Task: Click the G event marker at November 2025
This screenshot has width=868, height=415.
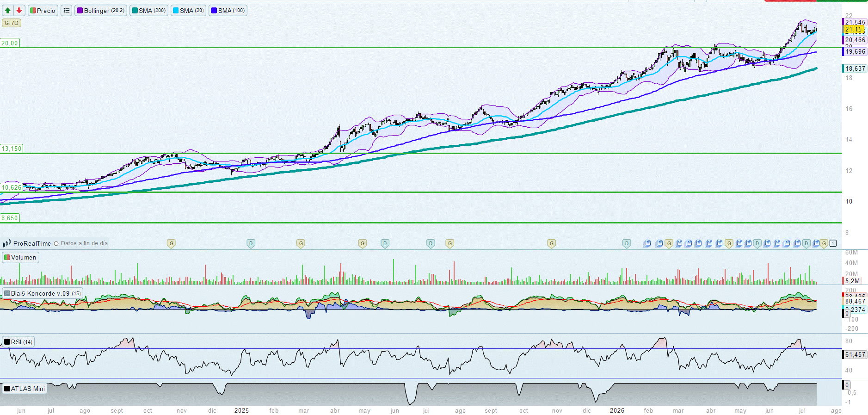Action: pyautogui.click(x=551, y=243)
